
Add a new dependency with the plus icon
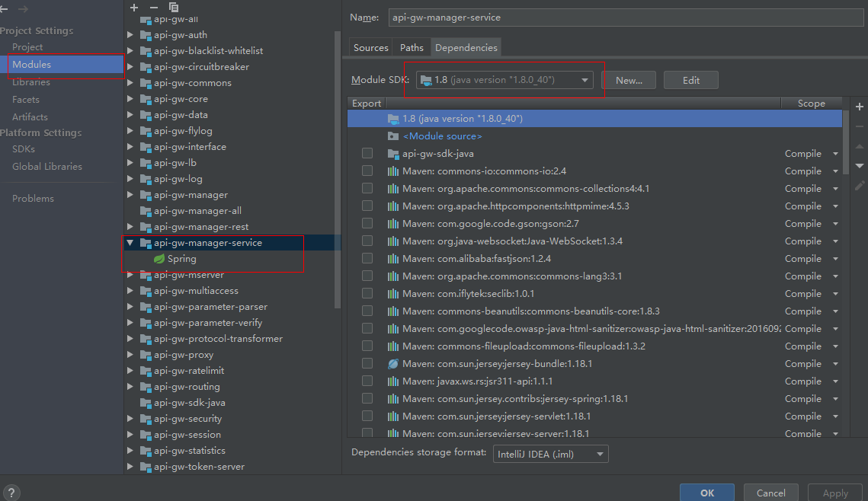click(x=860, y=106)
